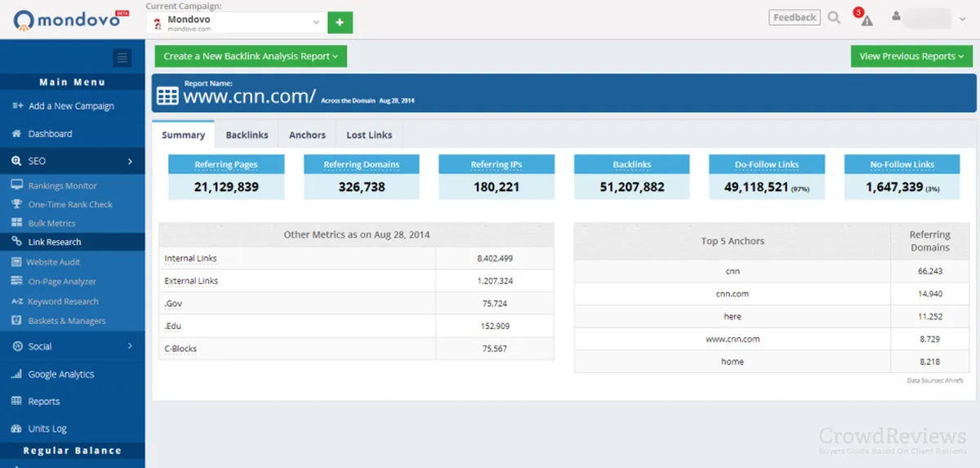Open the alerts warning icon with badge
Screen dimensions: 980x468
[x=864, y=17]
